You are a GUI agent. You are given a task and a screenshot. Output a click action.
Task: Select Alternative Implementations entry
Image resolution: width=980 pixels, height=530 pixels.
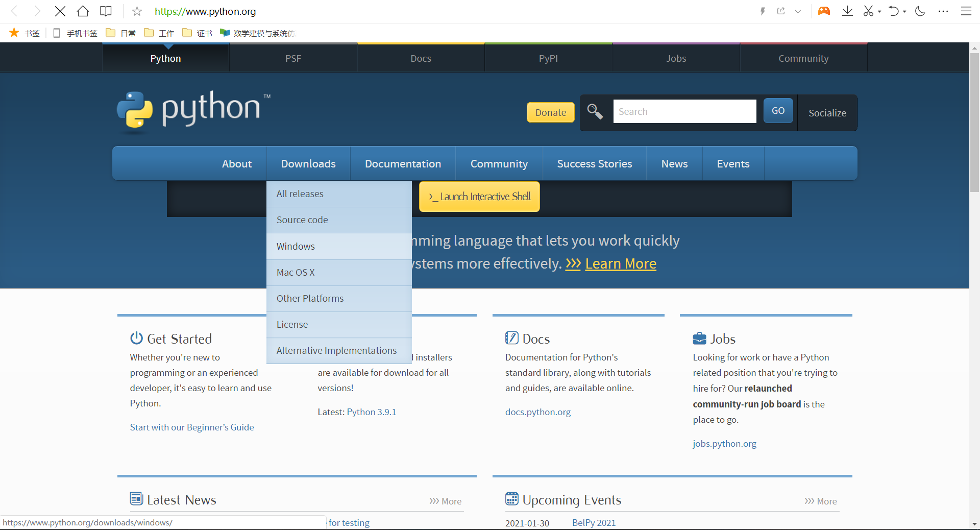tap(339, 350)
